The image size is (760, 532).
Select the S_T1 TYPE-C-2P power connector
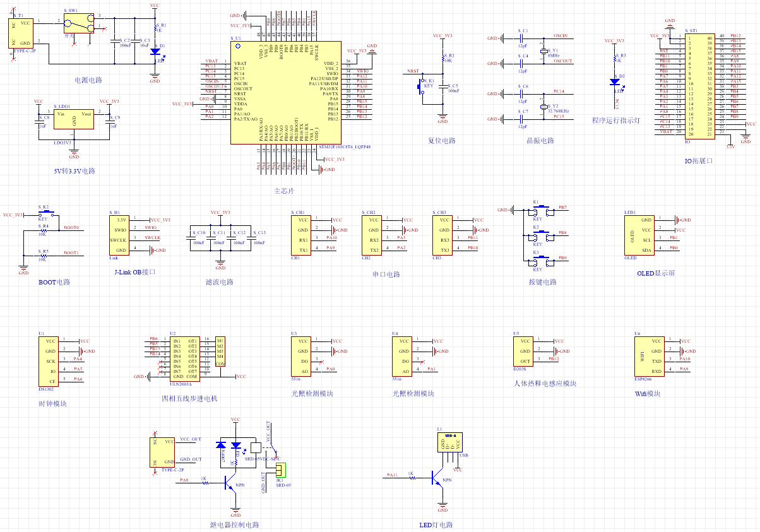(22, 33)
